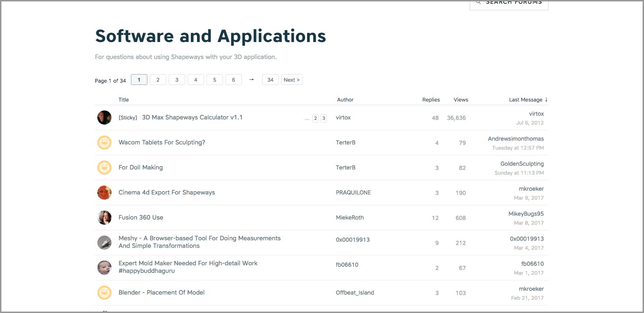
Task: Click the 36,636 views count
Action: click(456, 118)
